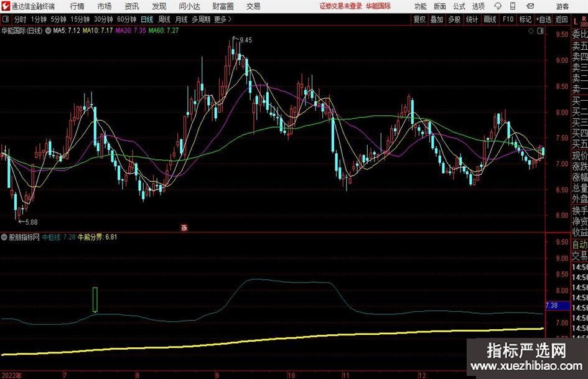Click the 通达信 red logo icon
The image size is (588, 379).
[x=5, y=6]
